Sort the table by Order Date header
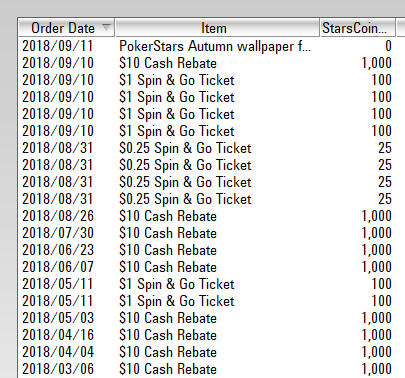The height and width of the screenshot is (378, 405). [x=66, y=28]
